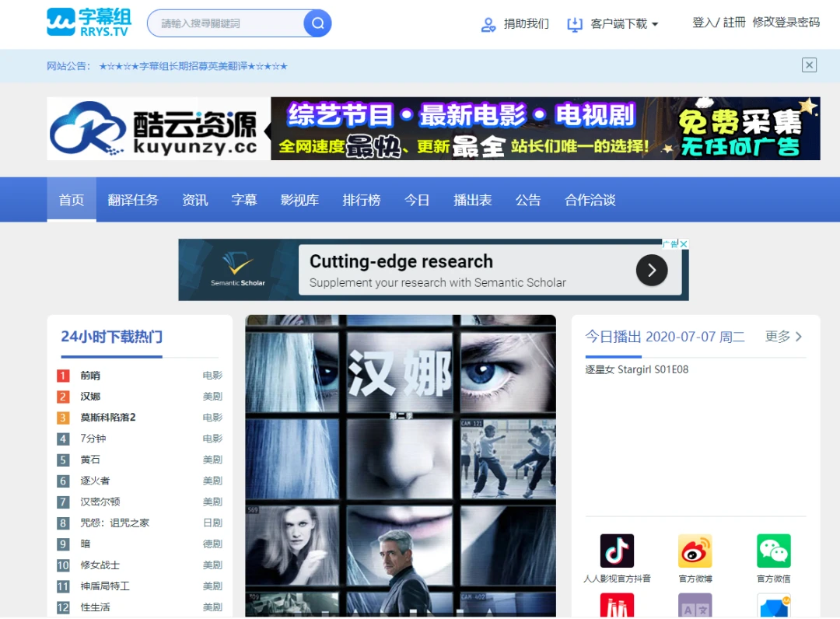Close the Semantic Scholar ad
The height and width of the screenshot is (619, 840).
(684, 243)
